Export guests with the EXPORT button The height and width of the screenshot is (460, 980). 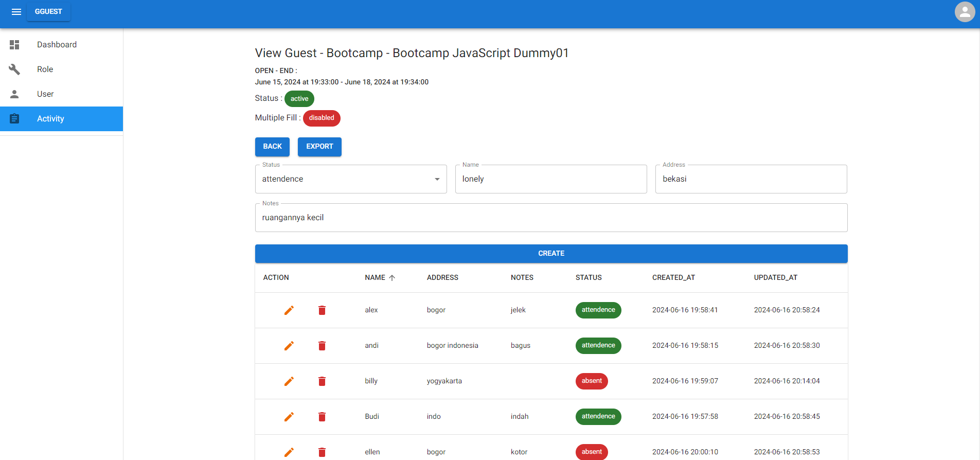tap(319, 147)
